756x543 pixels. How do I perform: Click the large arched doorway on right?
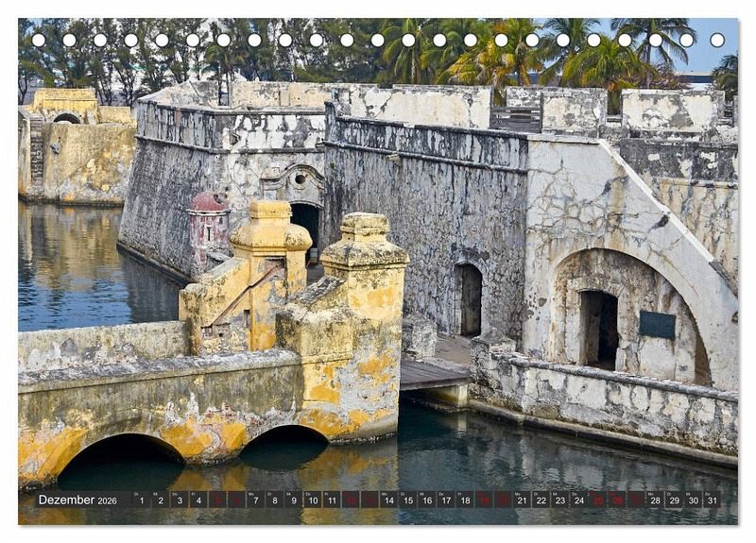point(598,329)
